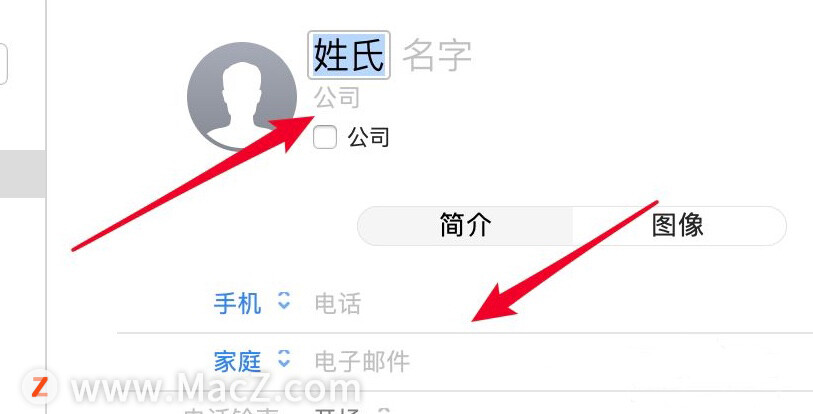Open the 家庭 email label dropdown
Viewport: 813px width, 414px height.
(237, 362)
